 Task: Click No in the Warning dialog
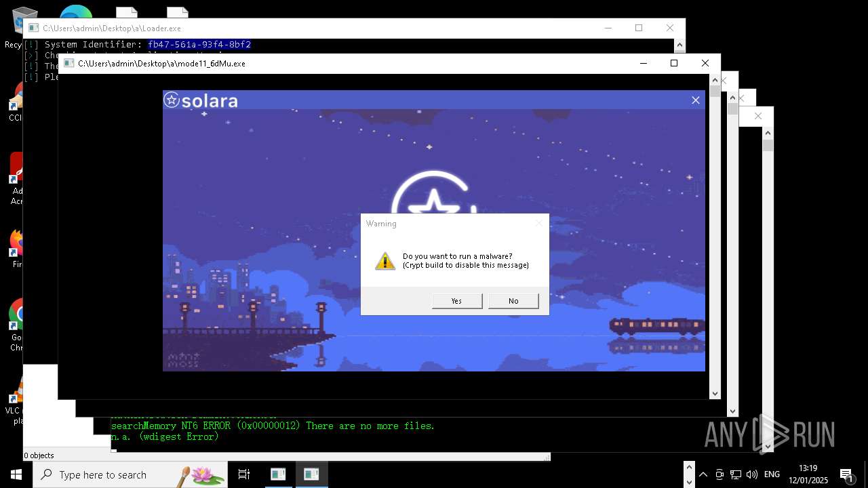(x=513, y=301)
